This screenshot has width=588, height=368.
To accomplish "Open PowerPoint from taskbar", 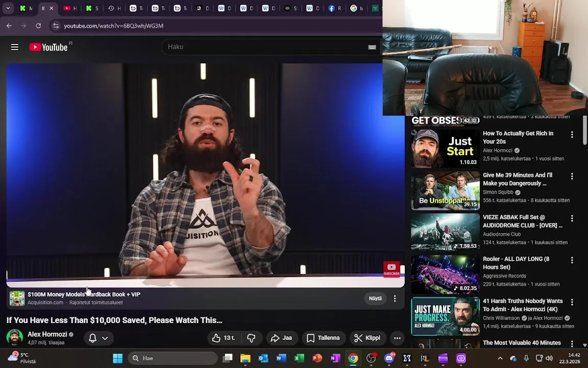I will click(x=317, y=358).
